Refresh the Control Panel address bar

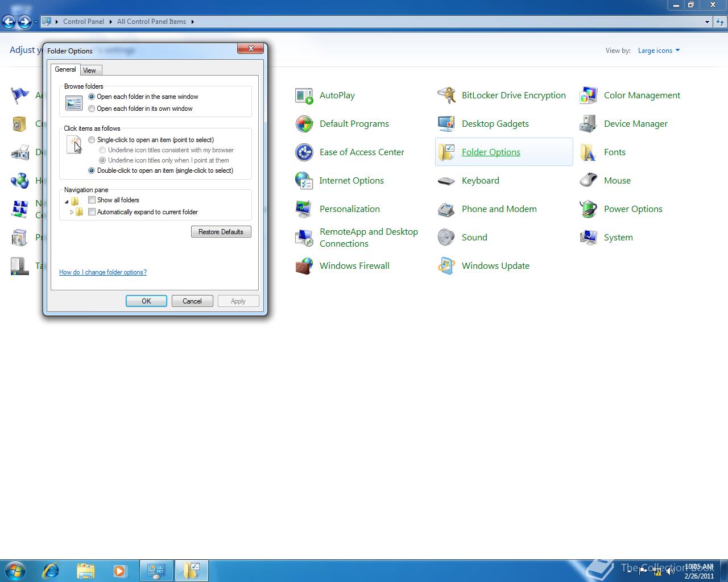(x=720, y=22)
